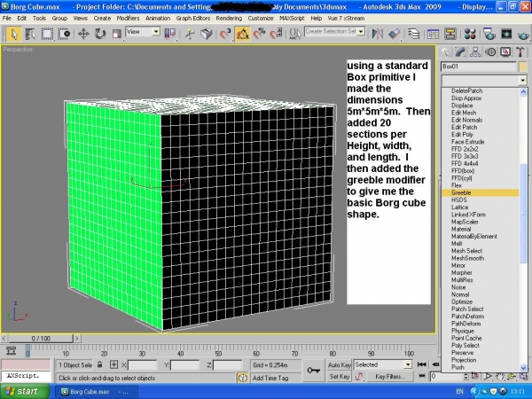Open Edit Named Selection Sets icon

tap(294, 34)
